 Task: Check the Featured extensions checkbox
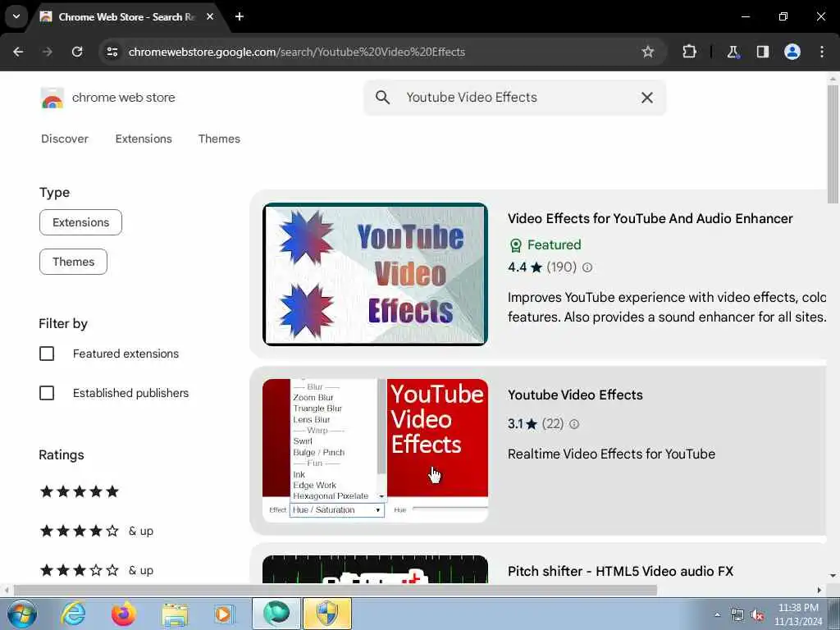(47, 354)
